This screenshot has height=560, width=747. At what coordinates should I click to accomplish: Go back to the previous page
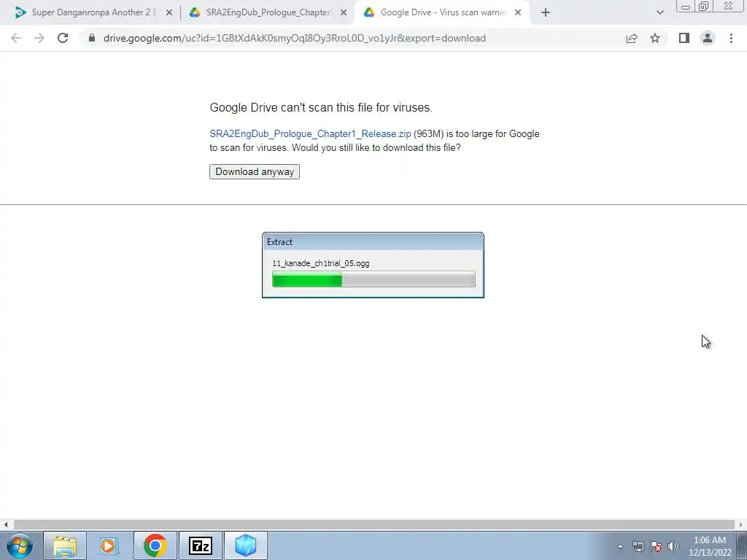16,38
